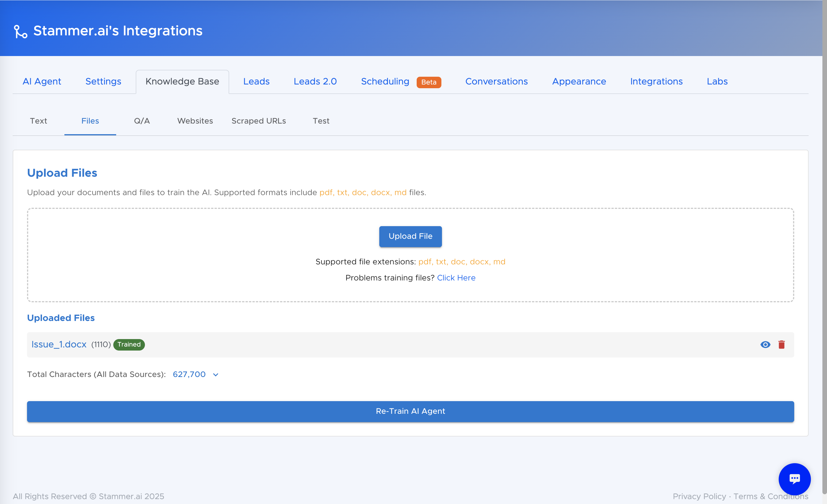Viewport: 827px width, 504px height.
Task: Select the Knowledge Base tab
Action: tap(182, 82)
